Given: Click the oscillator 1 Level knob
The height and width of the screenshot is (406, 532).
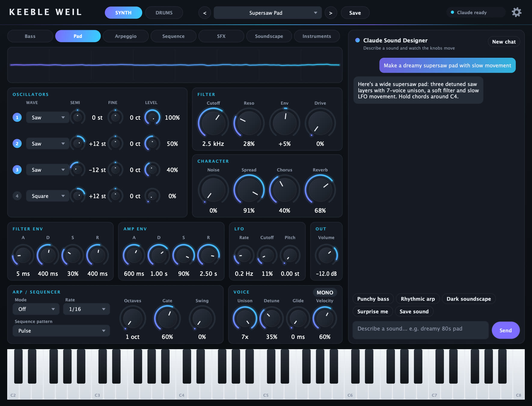Looking at the screenshot, I should (x=152, y=118).
